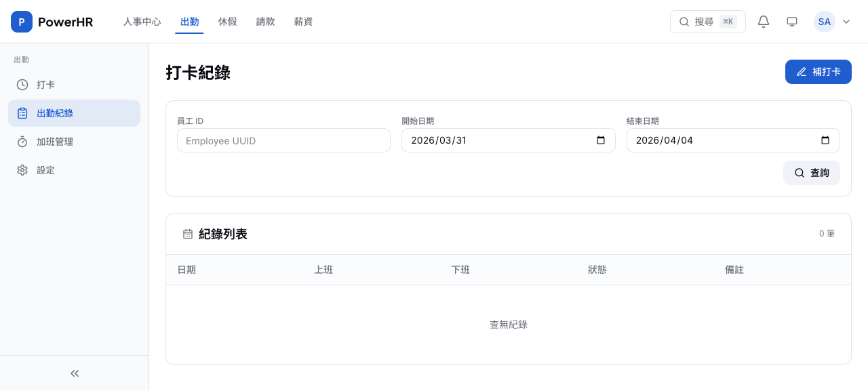The width and height of the screenshot is (868, 391).
Task: Collapse the sidebar with double-chevron icon
Action: click(x=75, y=373)
